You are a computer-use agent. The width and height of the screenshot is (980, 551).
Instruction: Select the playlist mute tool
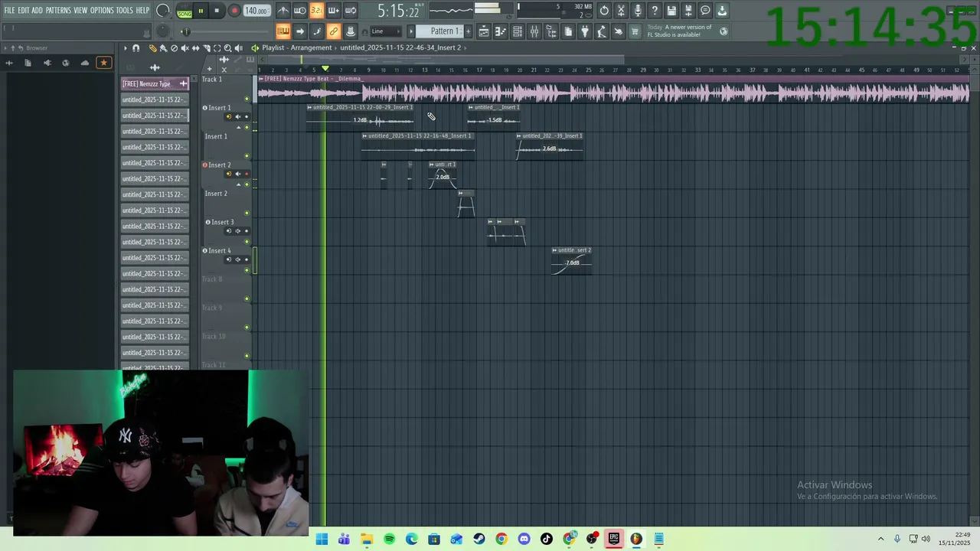click(x=185, y=47)
